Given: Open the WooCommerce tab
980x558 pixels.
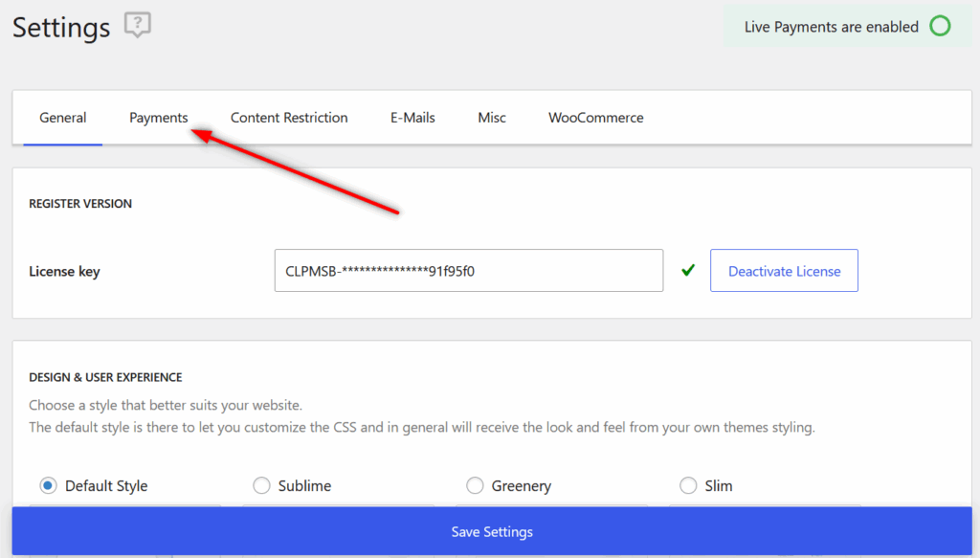Looking at the screenshot, I should coord(595,117).
